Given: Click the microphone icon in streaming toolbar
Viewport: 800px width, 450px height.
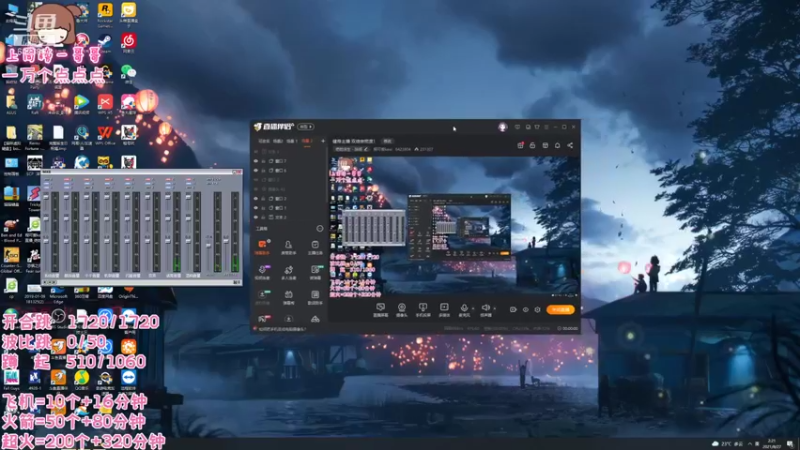Looking at the screenshot, I should coord(464,308).
